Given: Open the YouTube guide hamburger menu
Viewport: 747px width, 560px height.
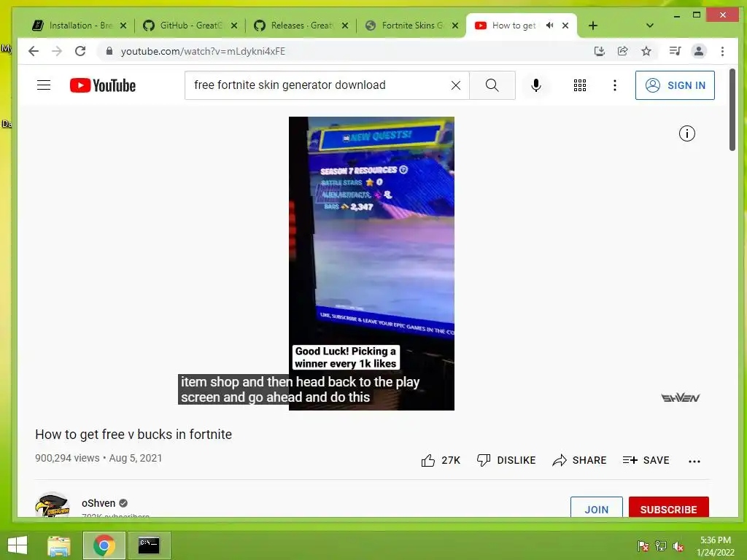Looking at the screenshot, I should (44, 85).
